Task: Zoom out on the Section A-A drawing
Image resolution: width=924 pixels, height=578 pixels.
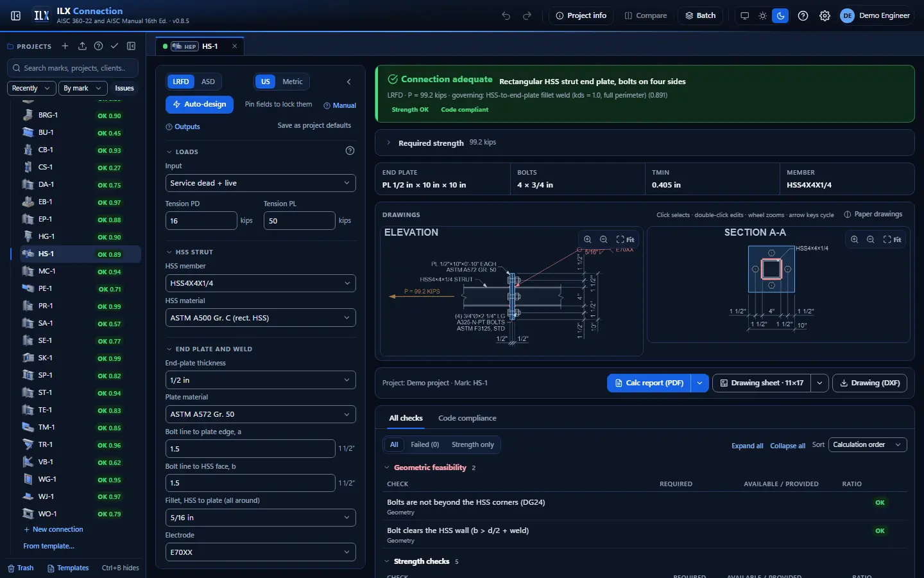Action: pos(871,240)
